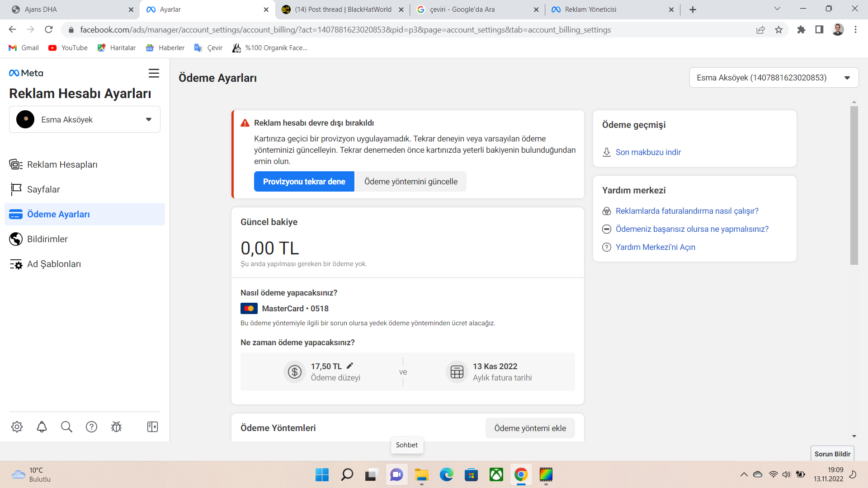This screenshot has height=488, width=868.
Task: Bookmark page with the star icon
Action: click(x=778, y=30)
